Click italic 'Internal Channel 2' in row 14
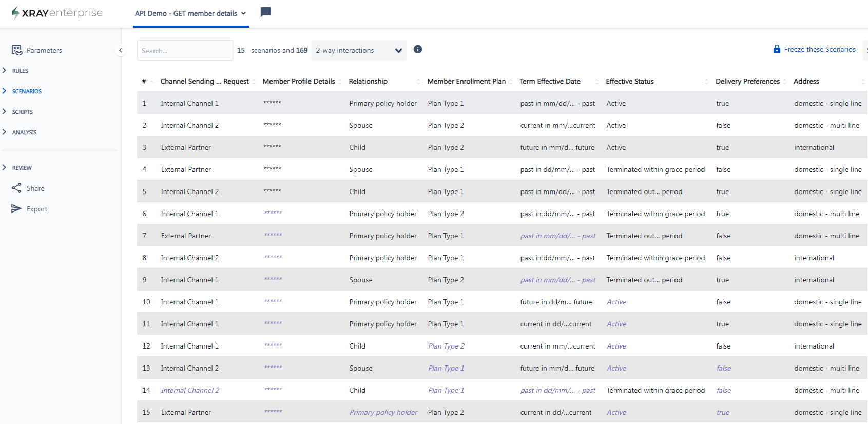Viewport: 868px width, 424px height. point(190,390)
